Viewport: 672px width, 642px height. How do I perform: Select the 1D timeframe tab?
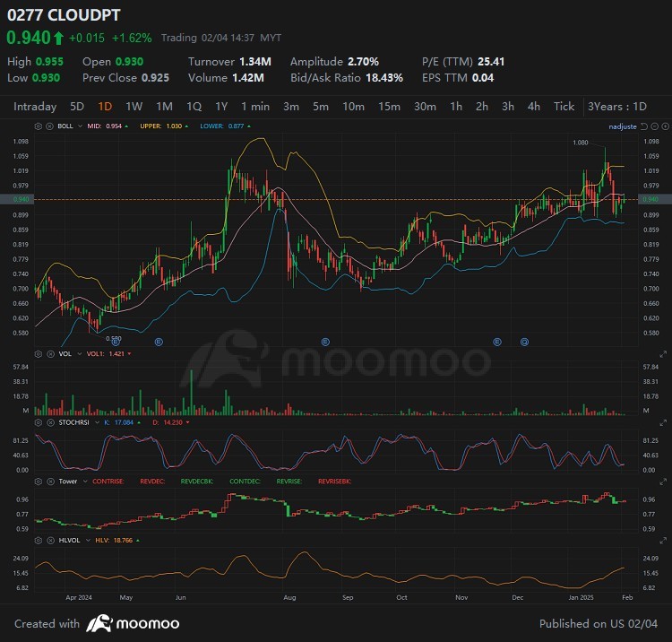(x=105, y=107)
